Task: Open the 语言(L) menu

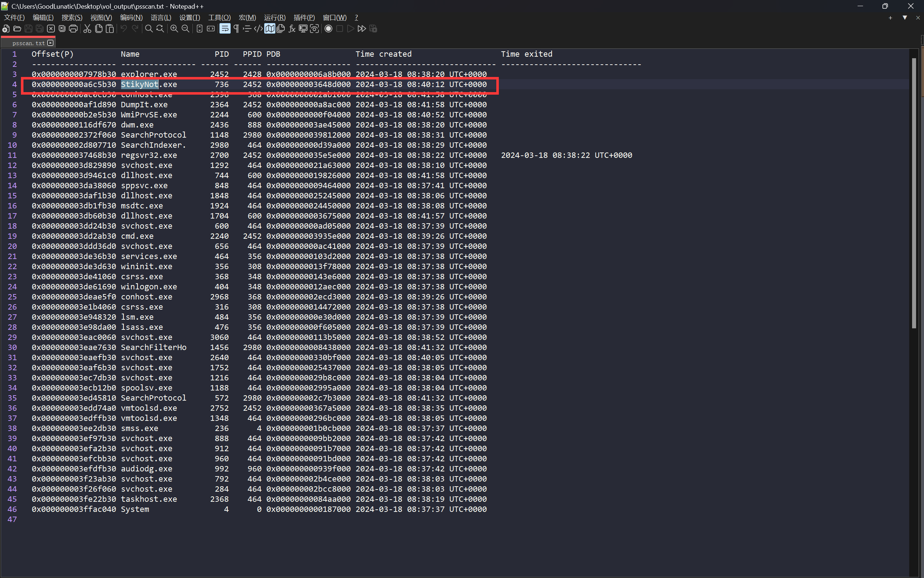Action: click(161, 18)
